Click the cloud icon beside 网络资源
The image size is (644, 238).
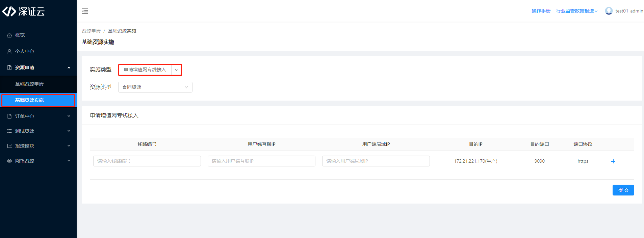tap(9, 161)
